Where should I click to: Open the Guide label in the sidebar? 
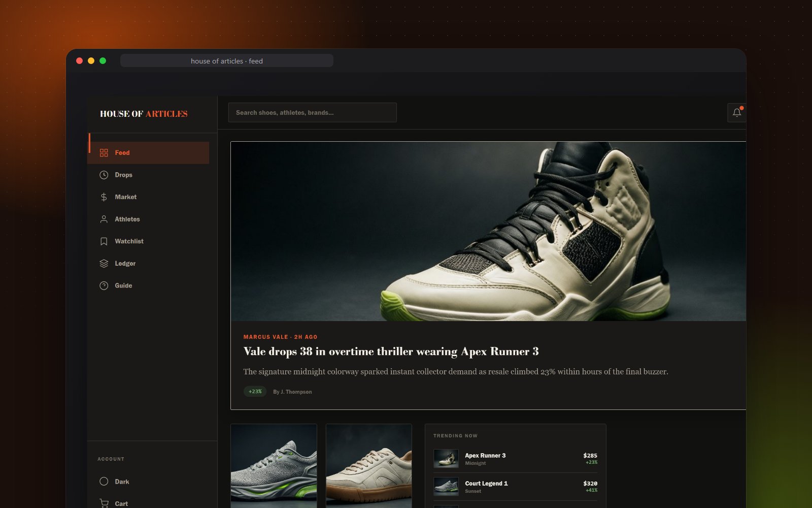coord(123,285)
